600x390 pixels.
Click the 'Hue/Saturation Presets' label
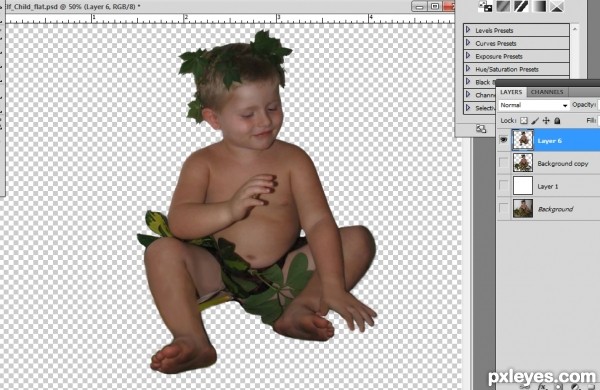[x=507, y=69]
